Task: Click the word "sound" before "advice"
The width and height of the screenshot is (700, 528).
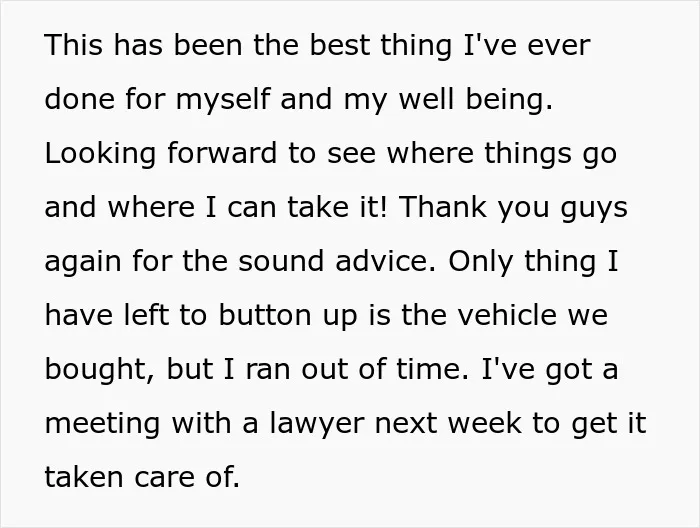Action: point(281,262)
